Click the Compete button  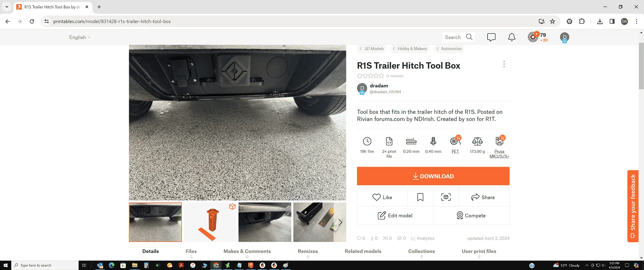[x=471, y=215]
